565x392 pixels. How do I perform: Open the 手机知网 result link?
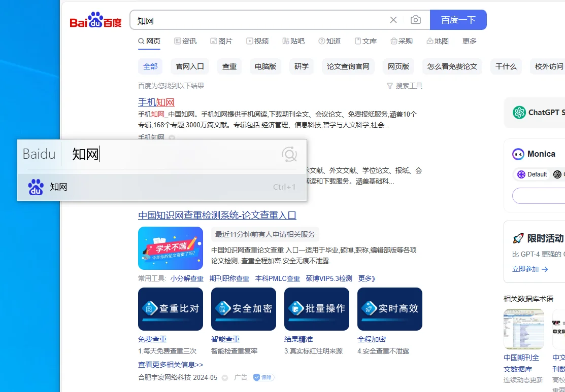(156, 102)
